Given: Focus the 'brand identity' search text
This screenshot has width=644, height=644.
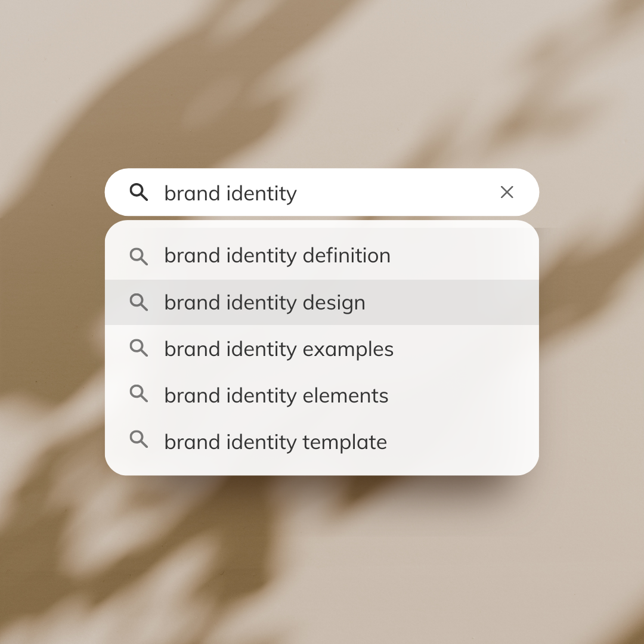Looking at the screenshot, I should click(x=230, y=193).
